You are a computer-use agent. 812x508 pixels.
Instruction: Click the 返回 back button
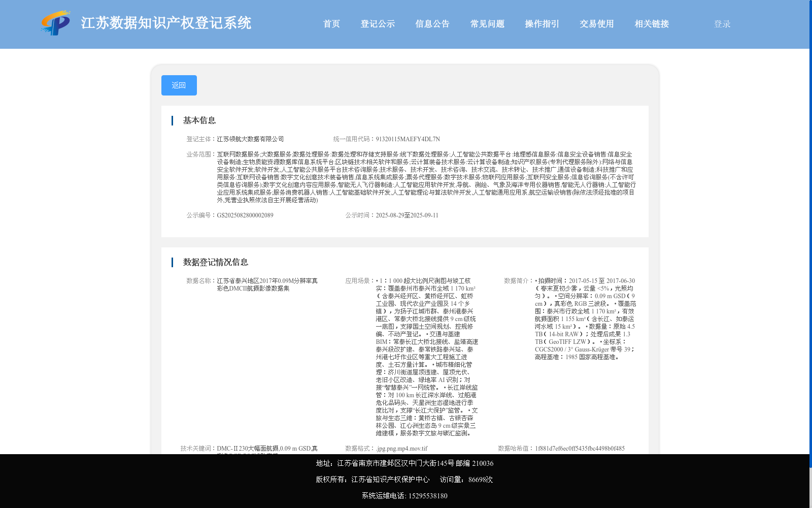tap(179, 85)
